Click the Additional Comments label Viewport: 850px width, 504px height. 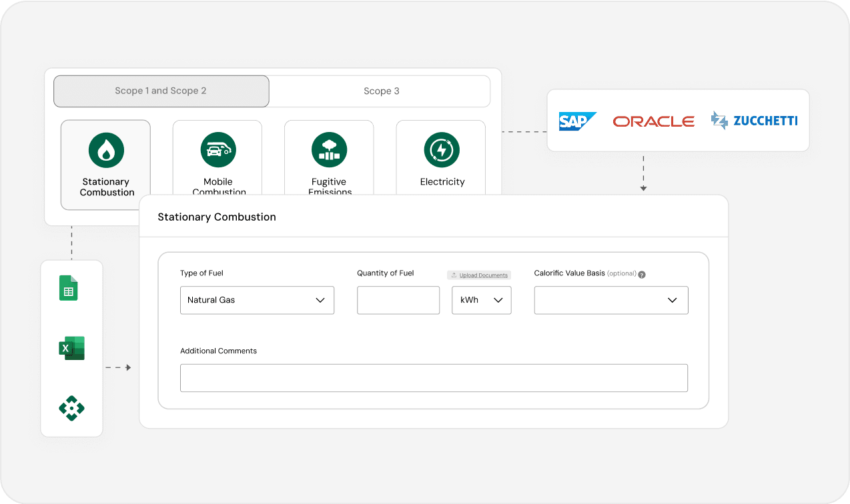click(x=218, y=351)
